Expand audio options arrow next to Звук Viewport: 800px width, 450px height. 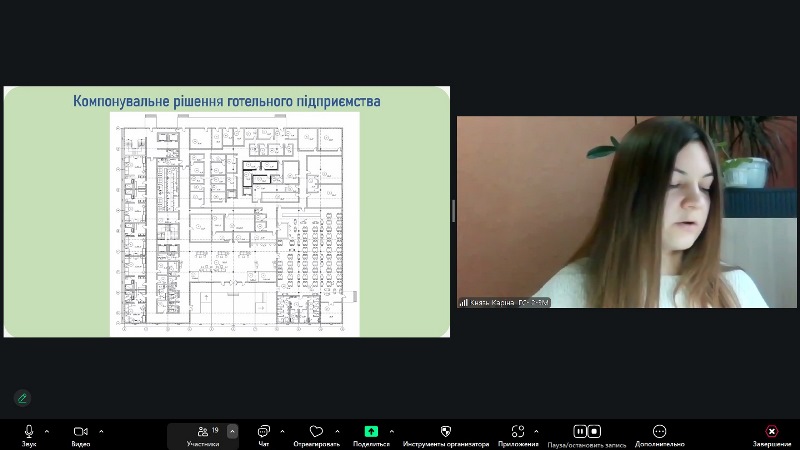tap(49, 431)
